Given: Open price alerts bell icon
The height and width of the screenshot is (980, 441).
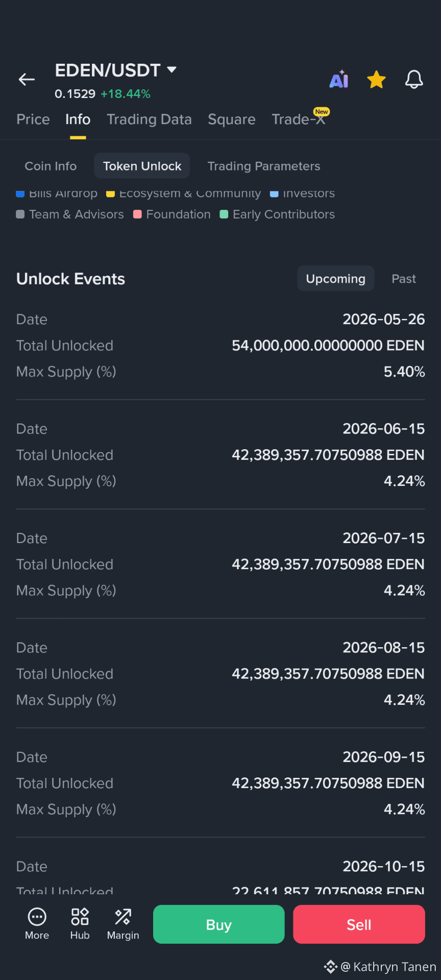Looking at the screenshot, I should tap(414, 79).
